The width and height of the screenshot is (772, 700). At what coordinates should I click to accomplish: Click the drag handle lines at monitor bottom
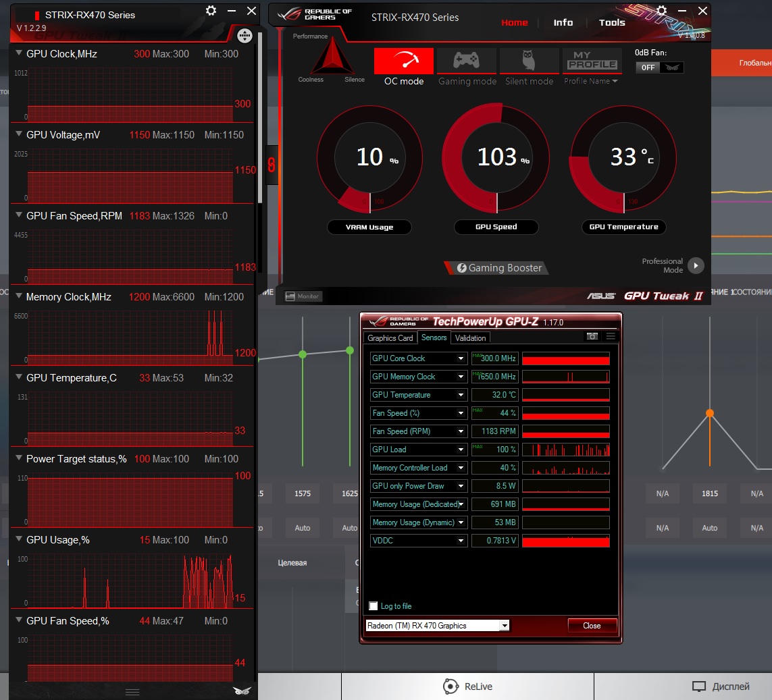[132, 692]
